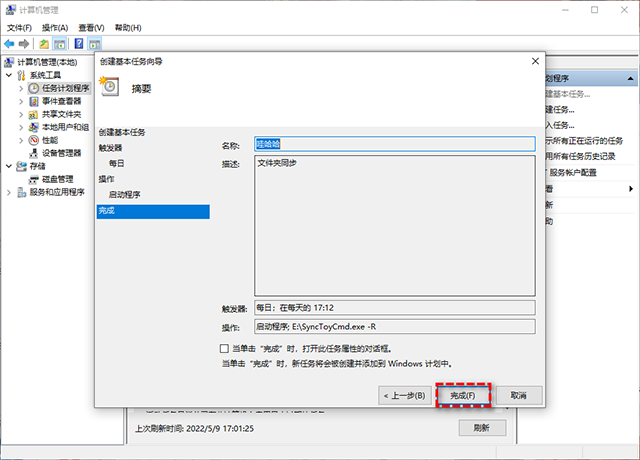Click the 性能 icon

tap(34, 140)
